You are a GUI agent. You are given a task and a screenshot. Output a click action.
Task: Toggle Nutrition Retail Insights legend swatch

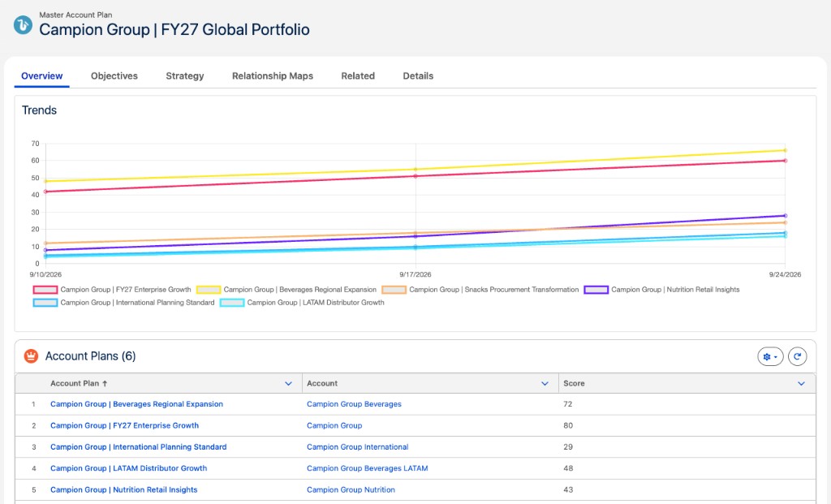tap(596, 290)
